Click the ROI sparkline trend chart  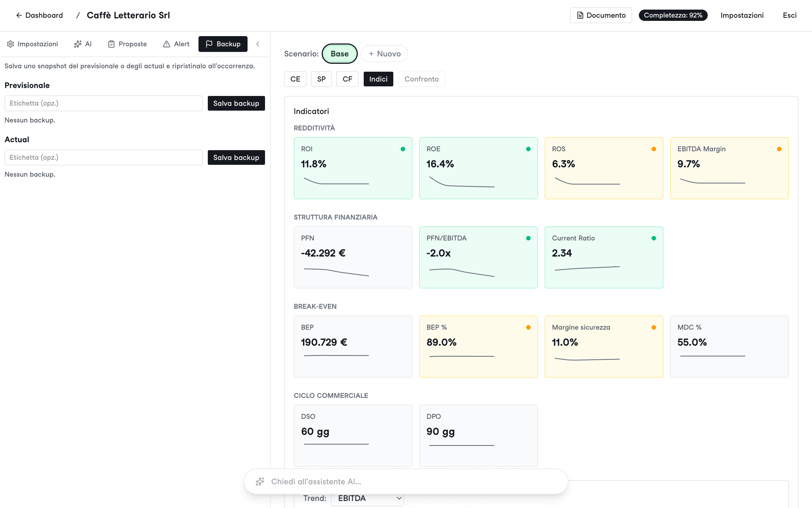coord(336,181)
